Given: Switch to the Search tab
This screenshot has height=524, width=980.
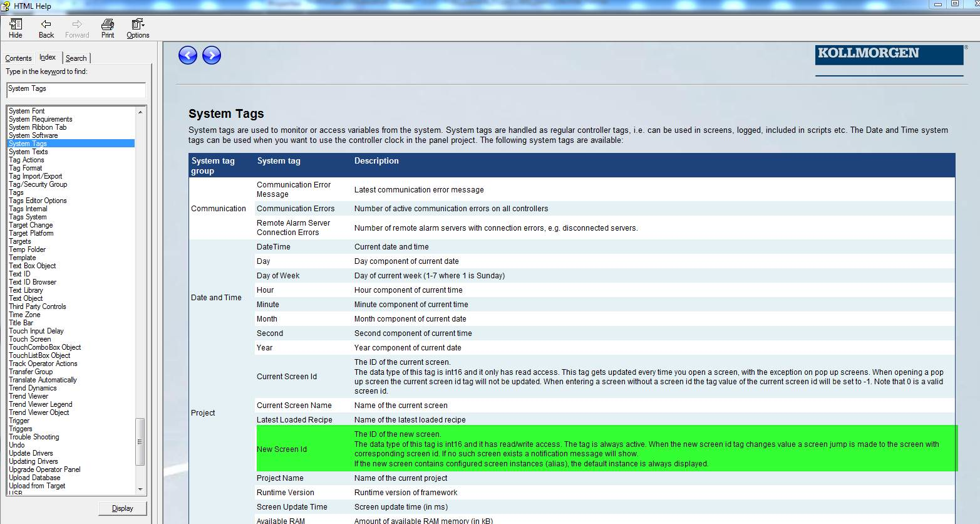Looking at the screenshot, I should click(76, 58).
